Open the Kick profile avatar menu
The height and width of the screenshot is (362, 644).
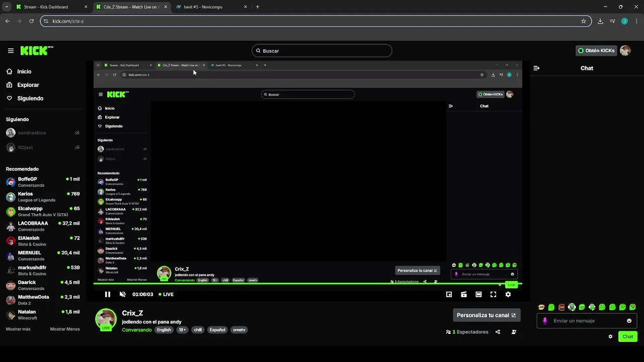pyautogui.click(x=625, y=51)
